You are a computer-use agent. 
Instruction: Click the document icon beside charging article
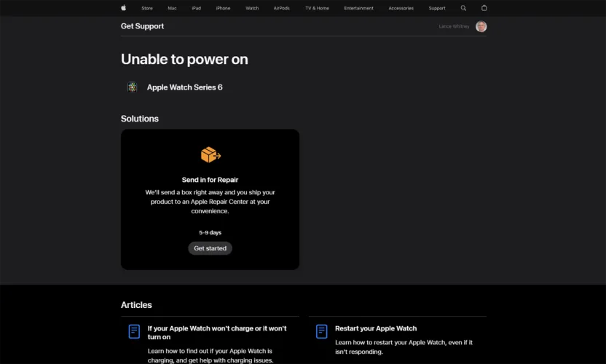coord(134,331)
